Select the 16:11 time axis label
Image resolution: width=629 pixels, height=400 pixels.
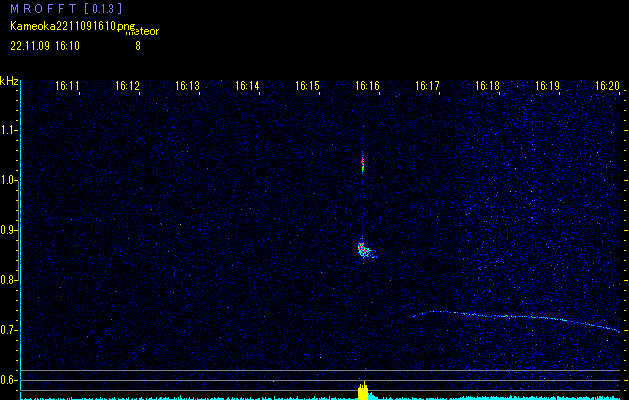pyautogui.click(x=67, y=86)
